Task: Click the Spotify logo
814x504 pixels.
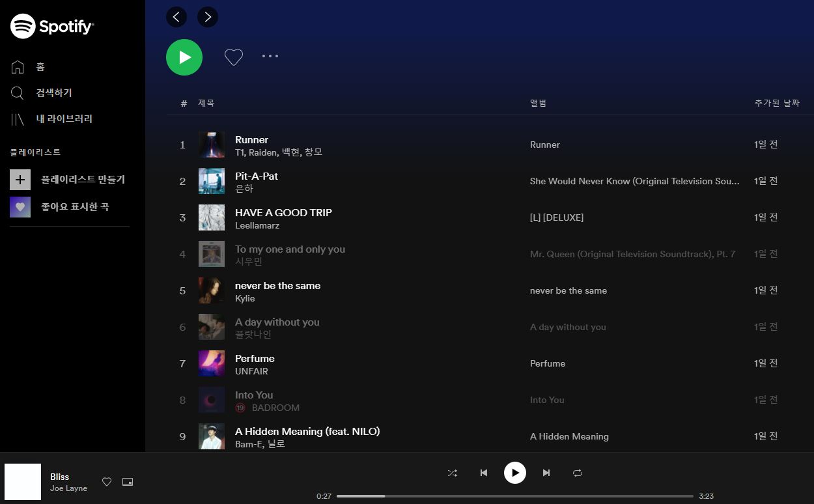Action: 52,26
